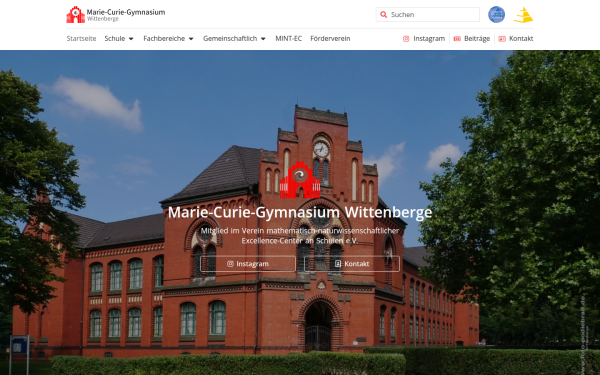Click the Marie-Curie-Gymnasium Wittenberge hero heading

[x=300, y=212]
